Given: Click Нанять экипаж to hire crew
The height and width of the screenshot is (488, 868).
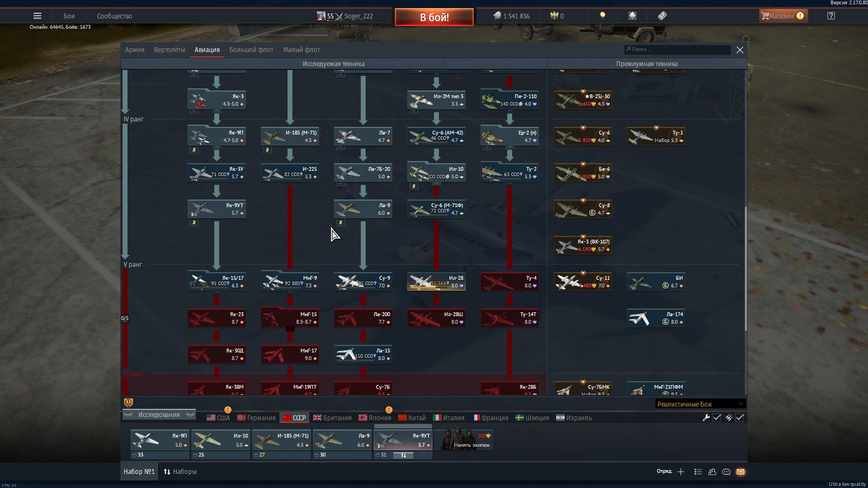Looking at the screenshot, I should (x=464, y=440).
